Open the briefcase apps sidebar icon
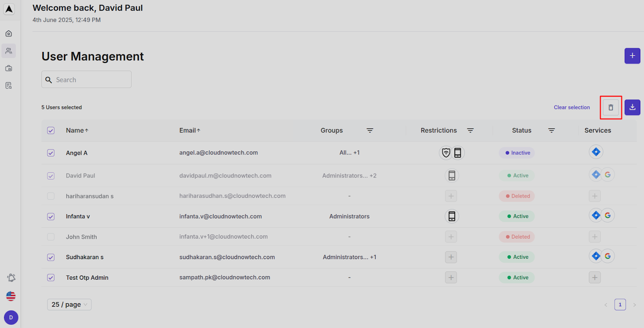The width and height of the screenshot is (644, 328). [x=9, y=68]
